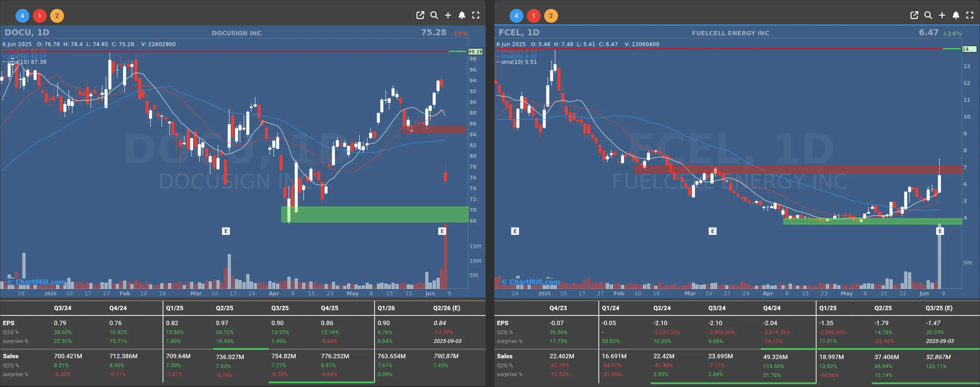Viewport: 980px width, 387px height.
Task: Click the FCEL, 1D ticker title
Action: [519, 32]
